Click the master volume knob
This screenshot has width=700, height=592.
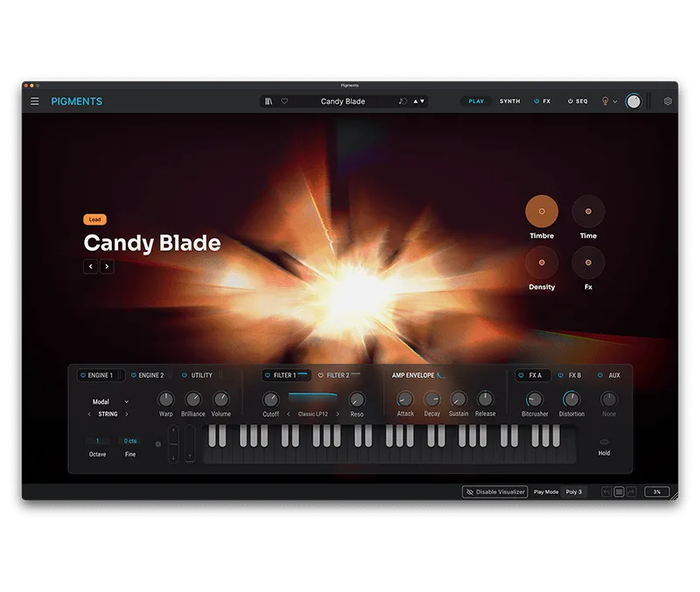coord(633,101)
